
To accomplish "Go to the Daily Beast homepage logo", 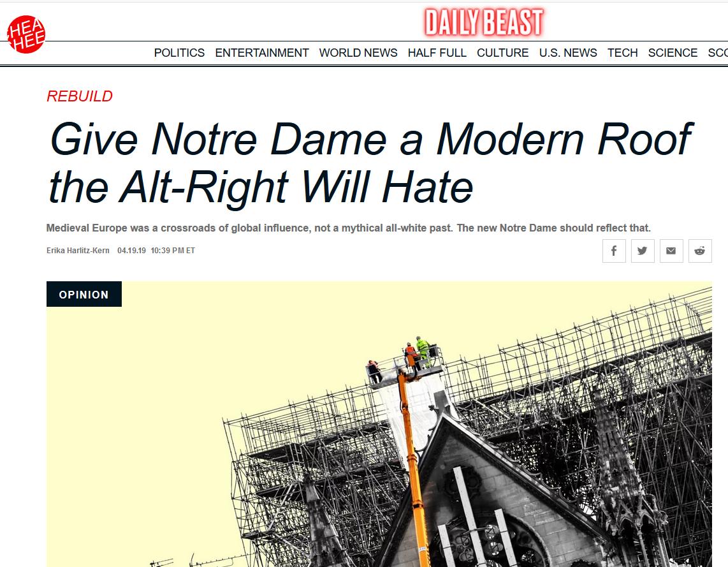I will pyautogui.click(x=484, y=22).
